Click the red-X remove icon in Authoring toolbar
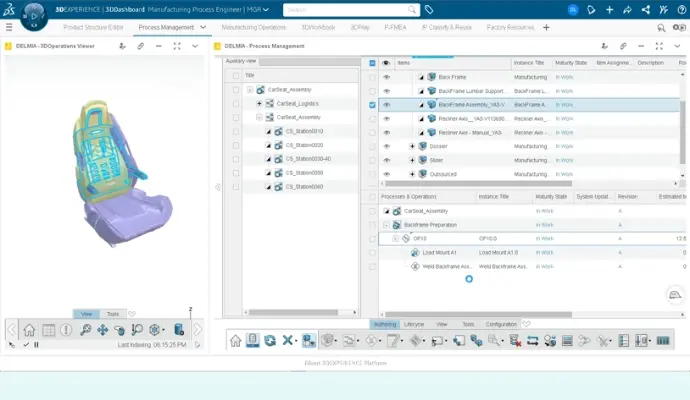 click(515, 341)
